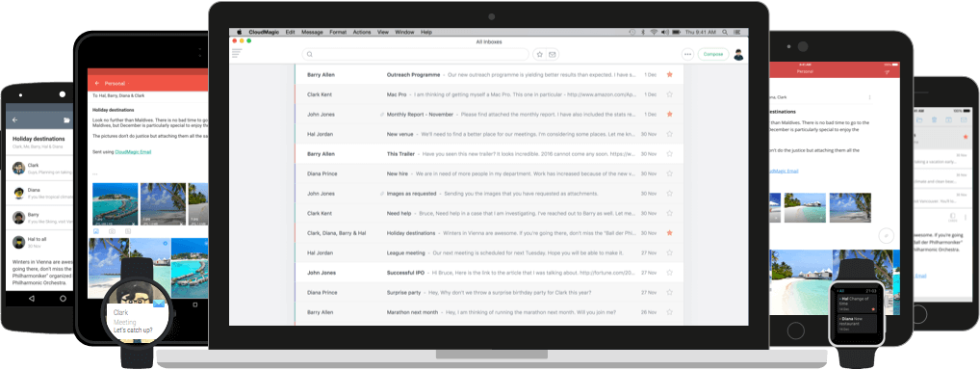Star the New hire email

pos(669,173)
